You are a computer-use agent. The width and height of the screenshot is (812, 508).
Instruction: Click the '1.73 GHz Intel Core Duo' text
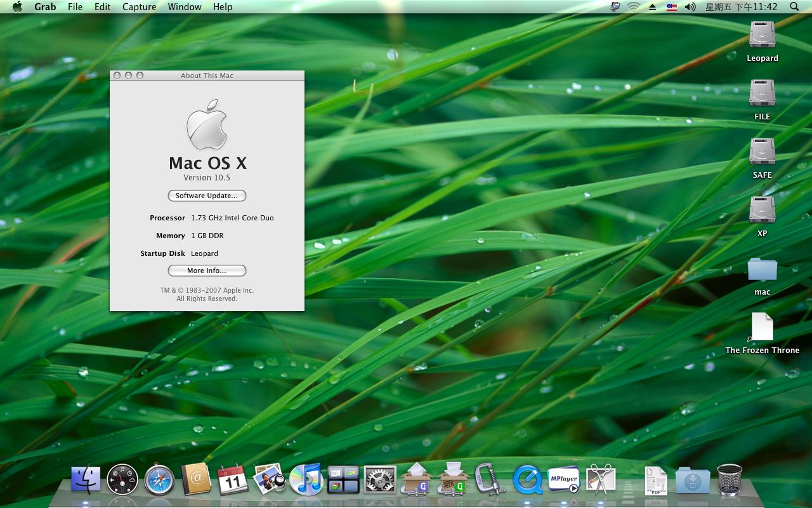point(232,218)
